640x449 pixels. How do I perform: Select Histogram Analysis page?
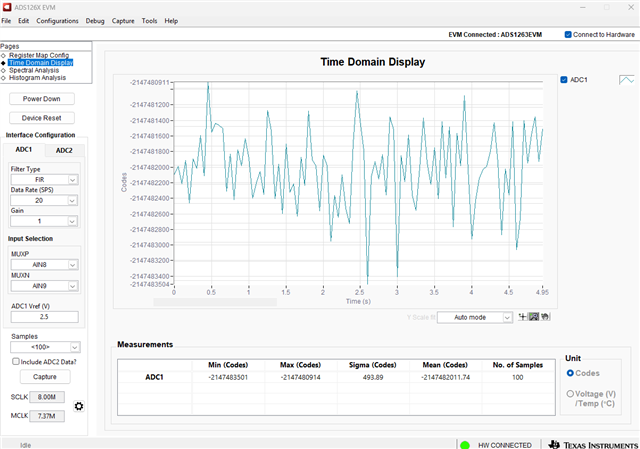[37, 78]
